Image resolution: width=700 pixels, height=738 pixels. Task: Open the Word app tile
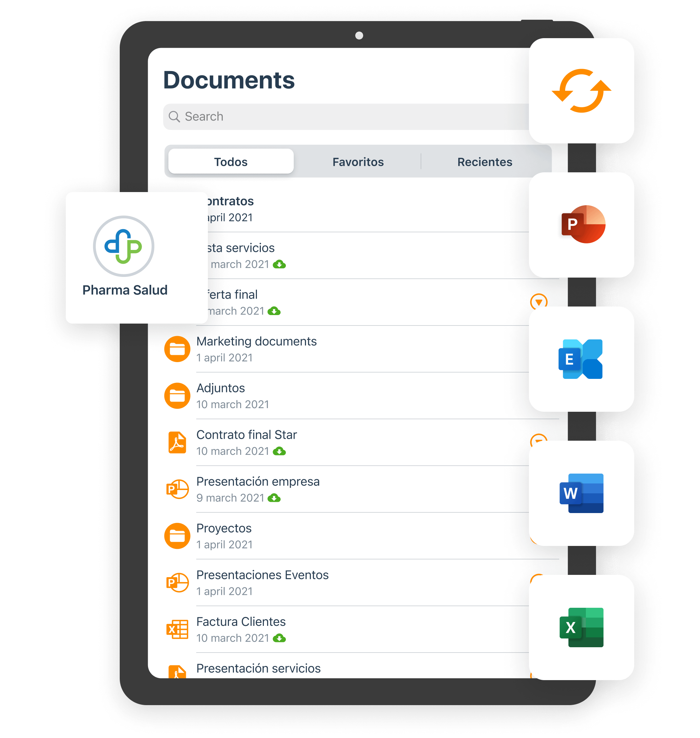pos(581,493)
